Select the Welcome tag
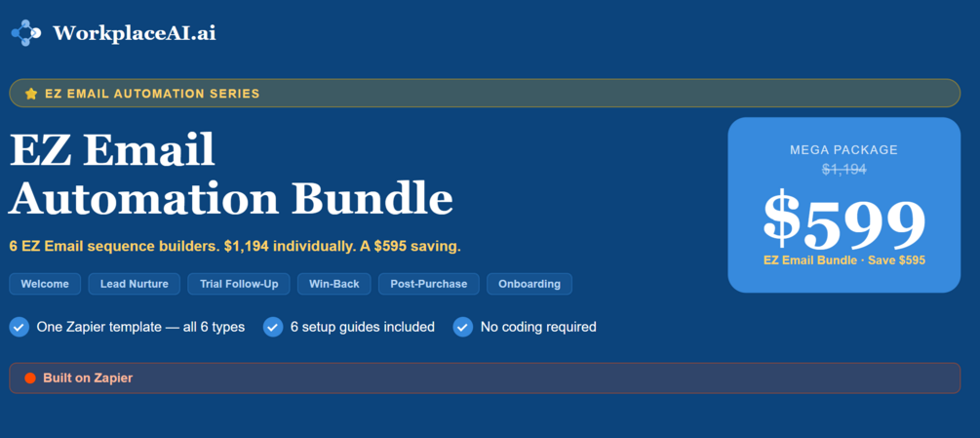Viewport: 980px width, 438px height. (45, 284)
